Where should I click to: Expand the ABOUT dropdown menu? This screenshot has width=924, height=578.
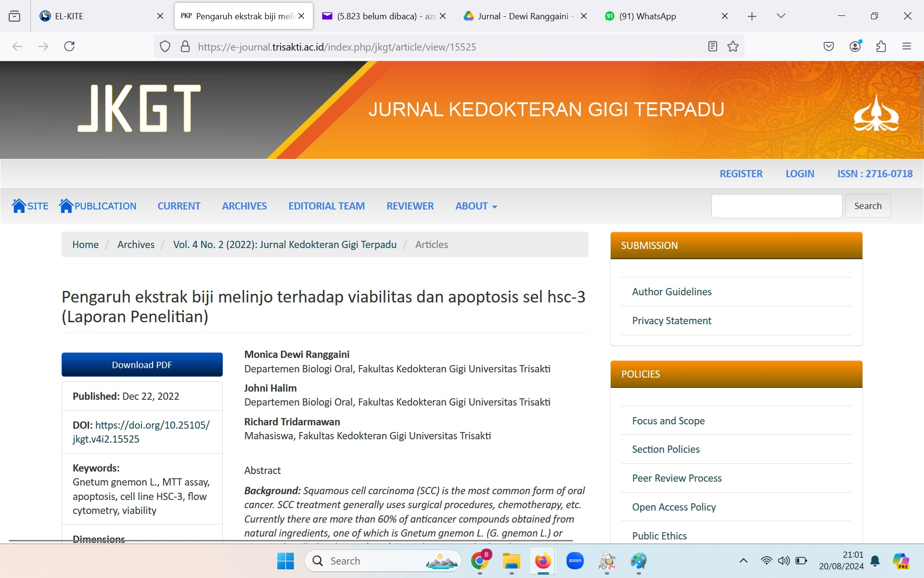(x=476, y=206)
